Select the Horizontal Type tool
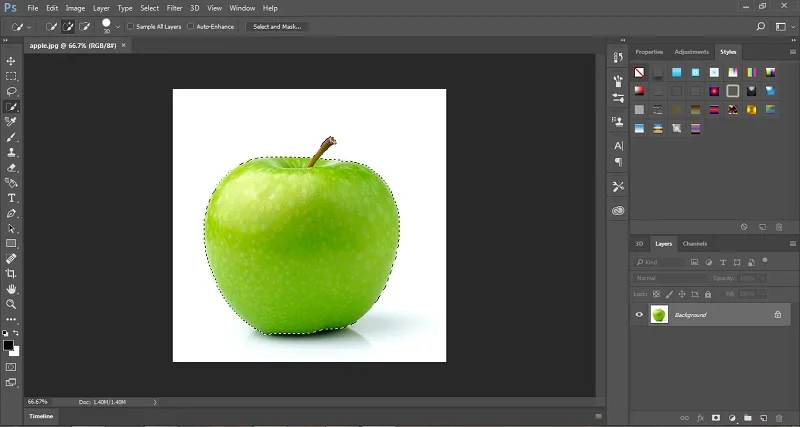 pos(11,198)
